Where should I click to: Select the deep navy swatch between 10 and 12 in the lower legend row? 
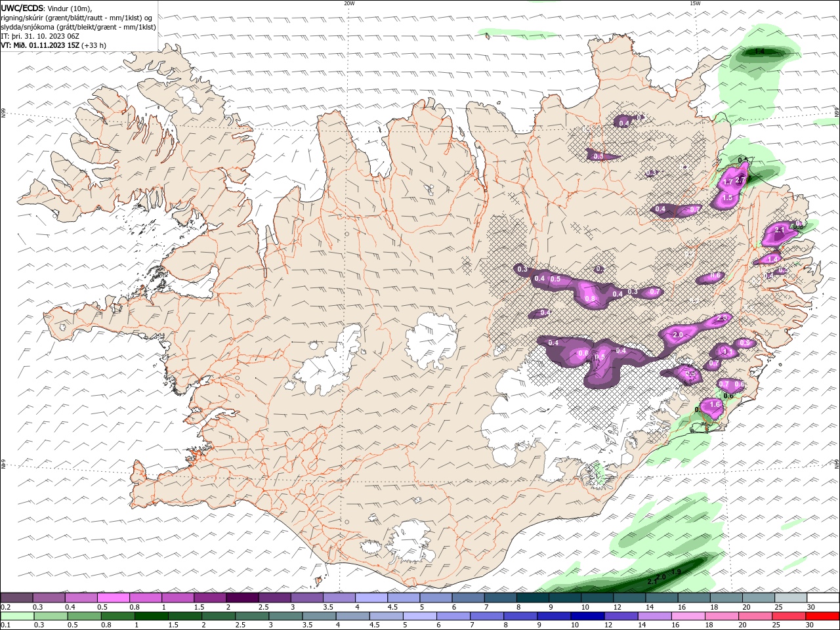(587, 616)
